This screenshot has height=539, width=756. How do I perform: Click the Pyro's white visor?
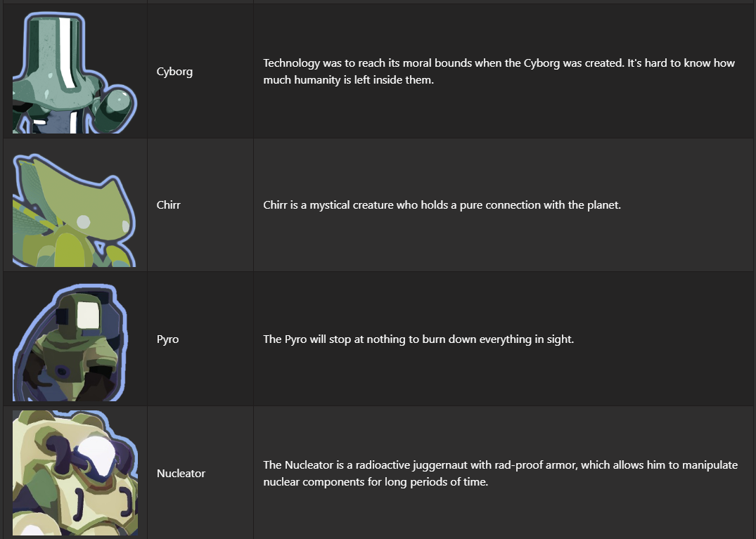(x=89, y=313)
